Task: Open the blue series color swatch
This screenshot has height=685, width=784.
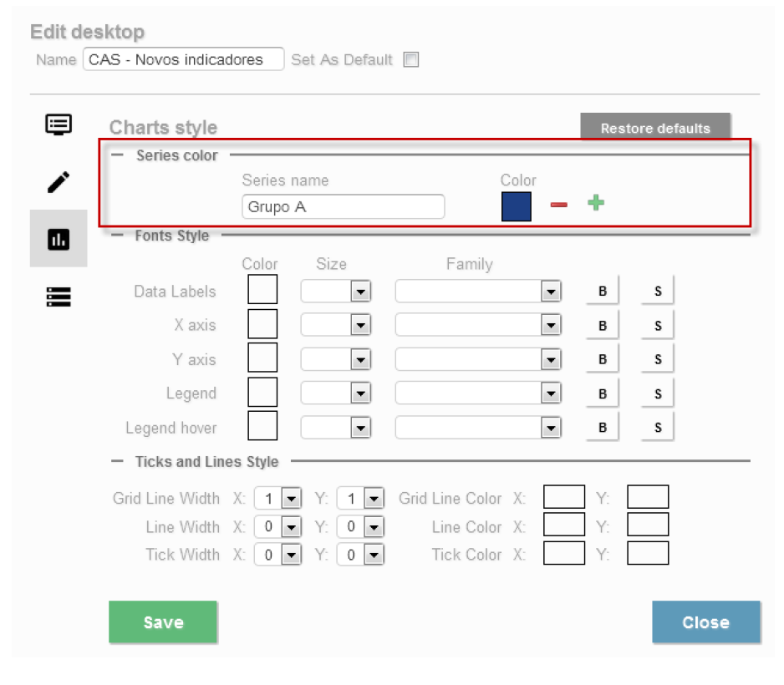Action: tap(517, 206)
